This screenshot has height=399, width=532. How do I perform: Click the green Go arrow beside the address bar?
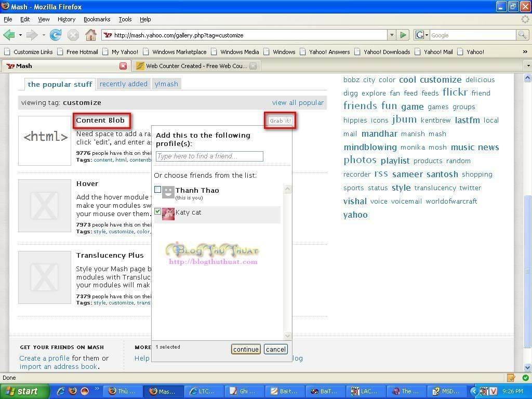(x=403, y=35)
